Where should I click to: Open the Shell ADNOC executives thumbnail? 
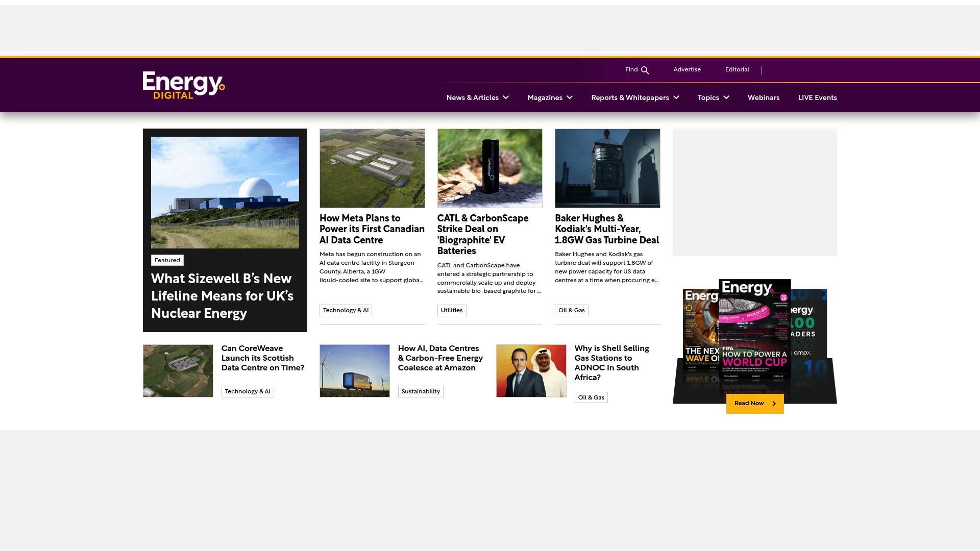click(x=531, y=371)
